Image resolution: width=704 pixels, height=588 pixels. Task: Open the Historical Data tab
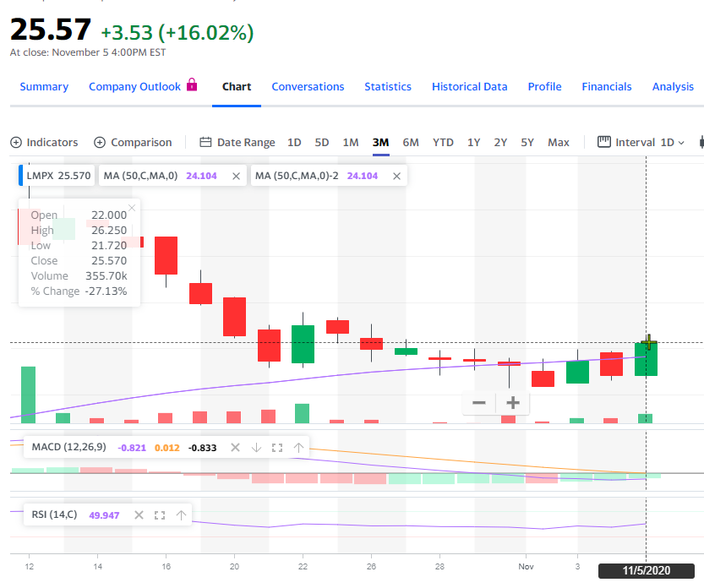[x=469, y=86]
